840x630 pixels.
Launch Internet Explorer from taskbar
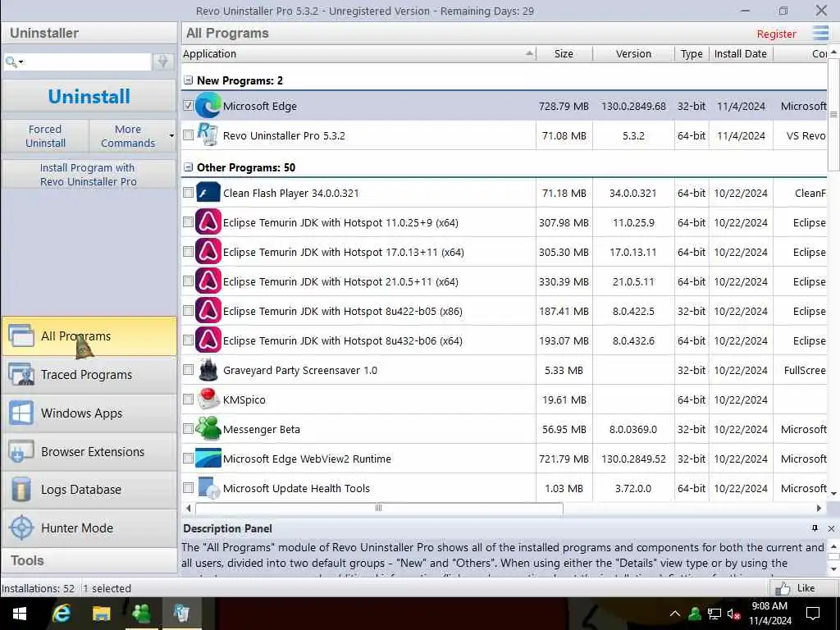tap(61, 614)
